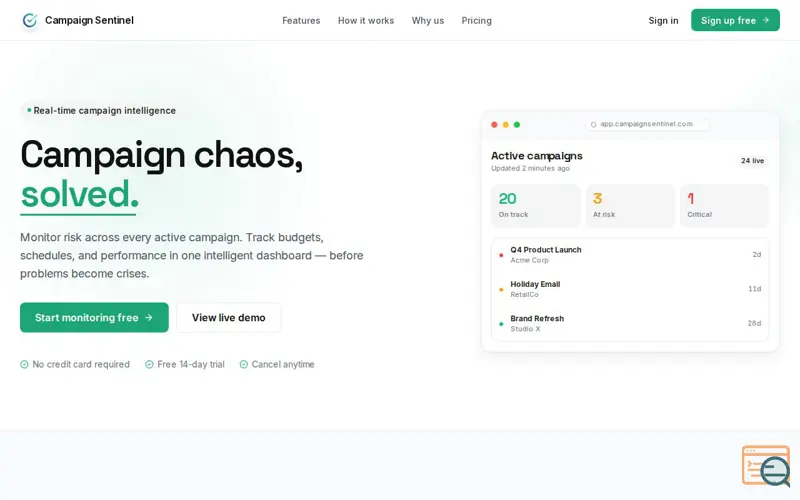Viewport: 800px width, 500px height.
Task: Click the Start monitoring free button
Action: tap(94, 317)
